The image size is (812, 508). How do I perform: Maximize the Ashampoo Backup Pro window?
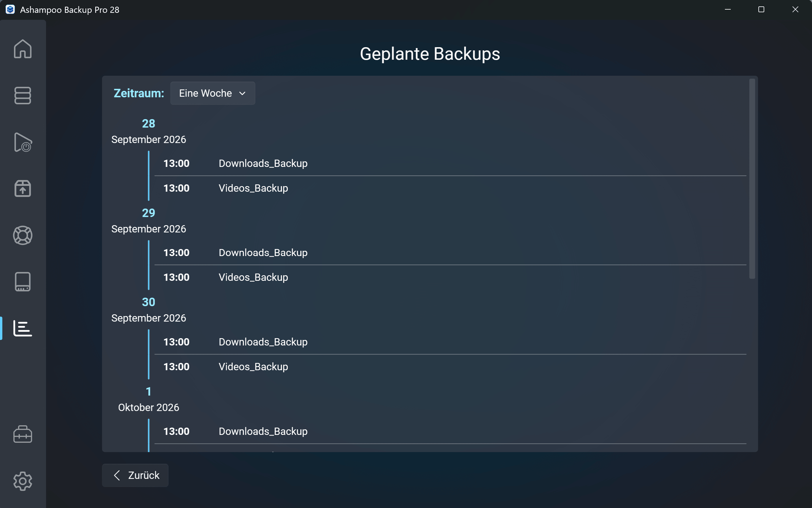point(761,9)
